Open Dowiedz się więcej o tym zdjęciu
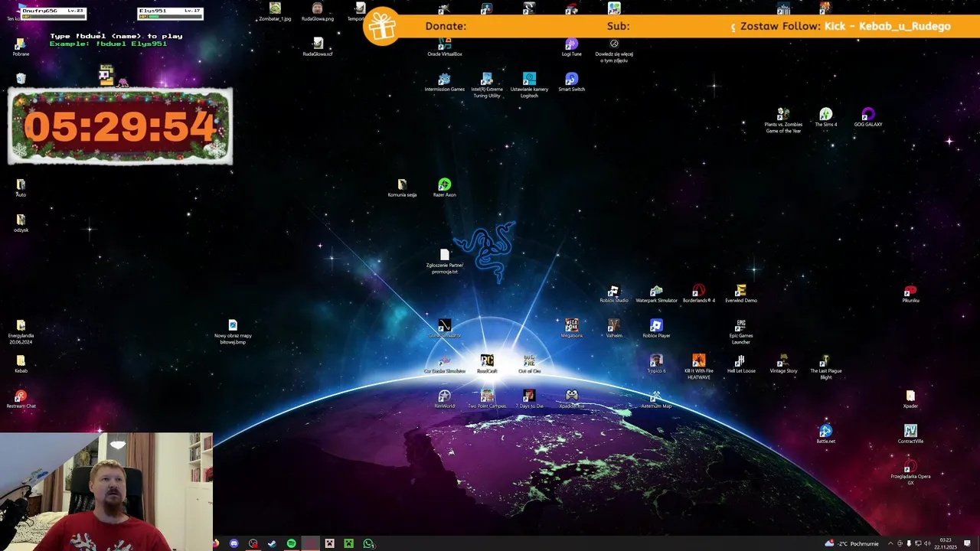The width and height of the screenshot is (980, 551). click(614, 51)
